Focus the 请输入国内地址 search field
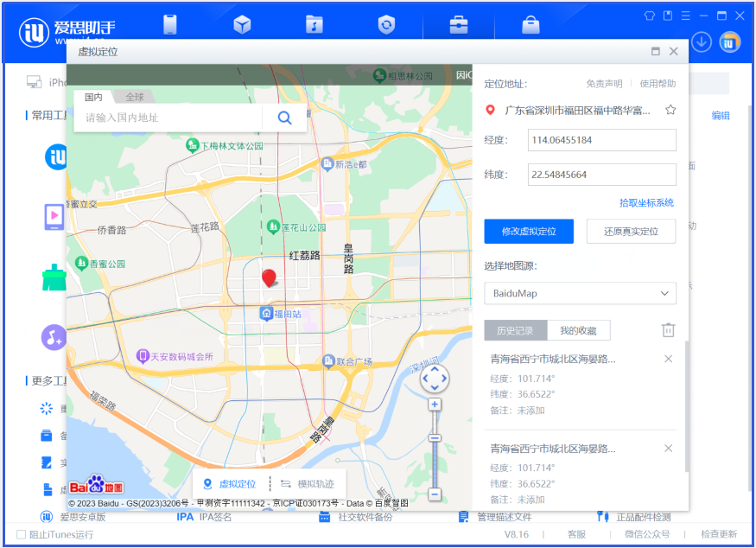 click(168, 118)
